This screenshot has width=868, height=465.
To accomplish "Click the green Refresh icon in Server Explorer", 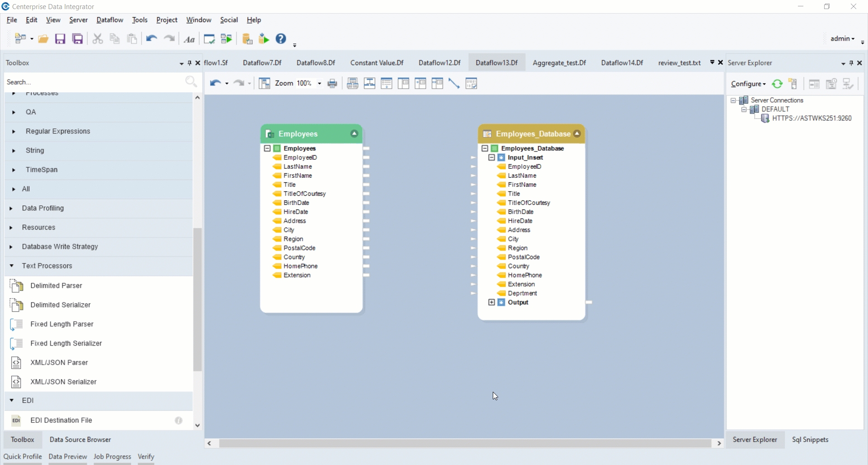I will 777,84.
